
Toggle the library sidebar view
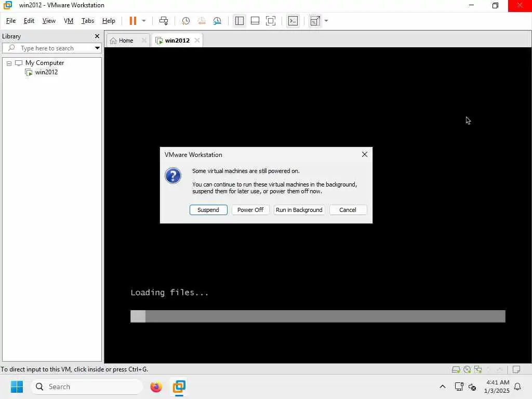tap(239, 21)
